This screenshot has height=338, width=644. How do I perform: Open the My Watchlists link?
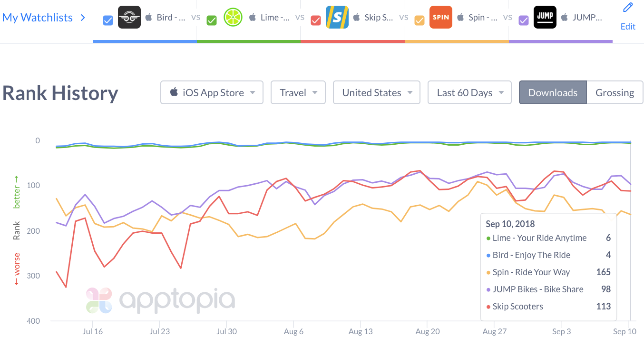pyautogui.click(x=44, y=18)
